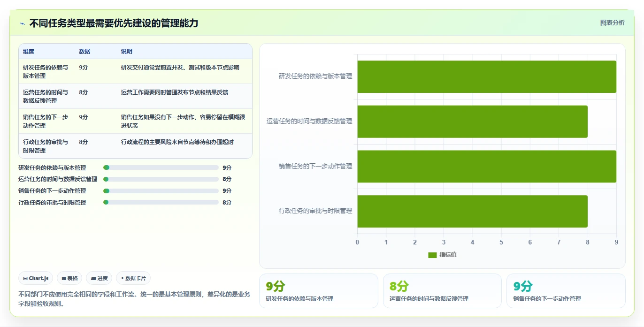Toggle the 指标值 legend color box
This screenshot has width=644, height=327.
coord(432,255)
